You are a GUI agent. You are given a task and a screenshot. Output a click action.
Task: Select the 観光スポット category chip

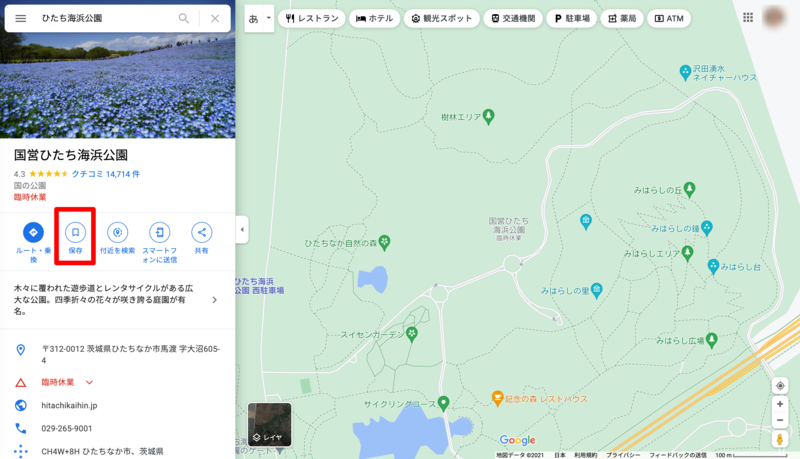[442, 18]
